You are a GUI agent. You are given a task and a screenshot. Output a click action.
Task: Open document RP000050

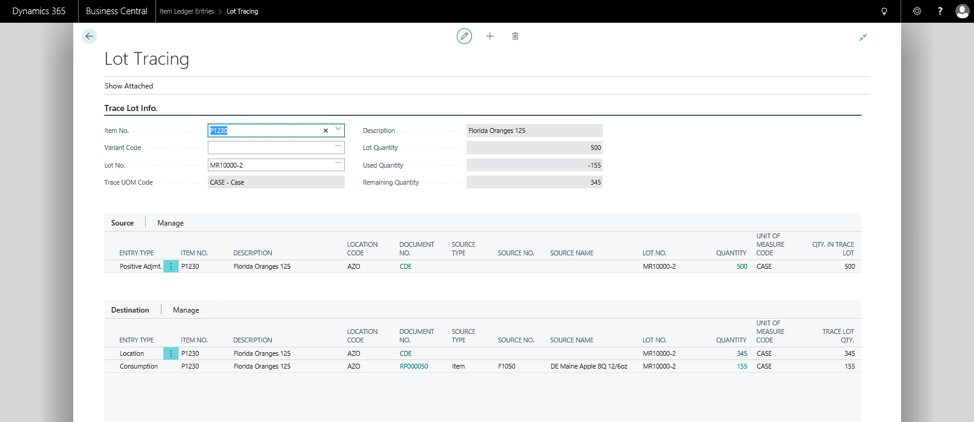(414, 366)
